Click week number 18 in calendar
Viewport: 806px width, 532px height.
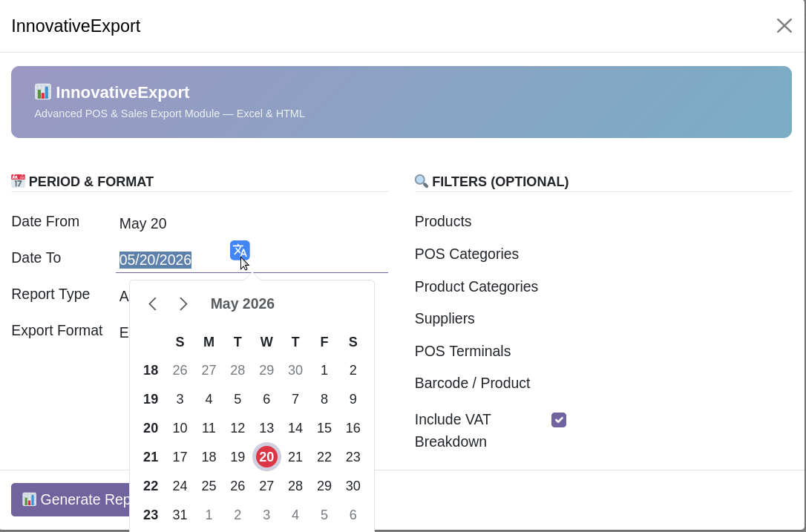click(x=151, y=370)
